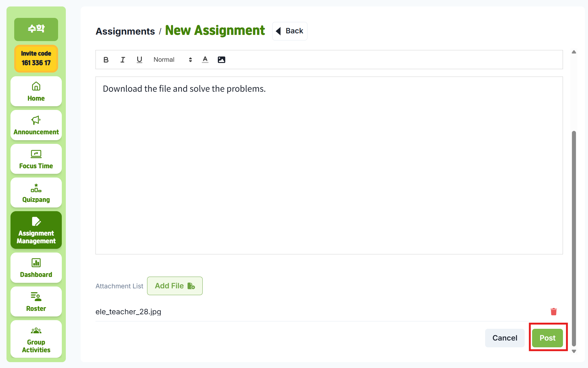
Task: Select Assignment Management in the sidebar
Action: tap(36, 230)
